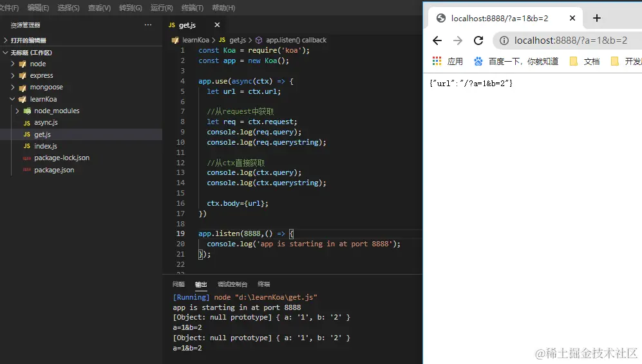Viewport: 642px width, 364px height.
Task: Click the JSON url response text
Action: click(x=471, y=84)
